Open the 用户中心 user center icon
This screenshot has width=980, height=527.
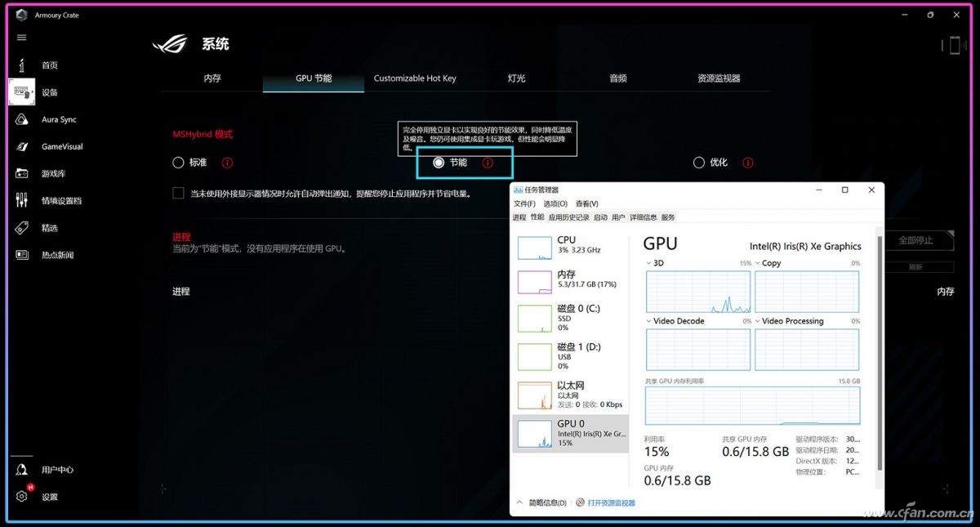pyautogui.click(x=22, y=470)
